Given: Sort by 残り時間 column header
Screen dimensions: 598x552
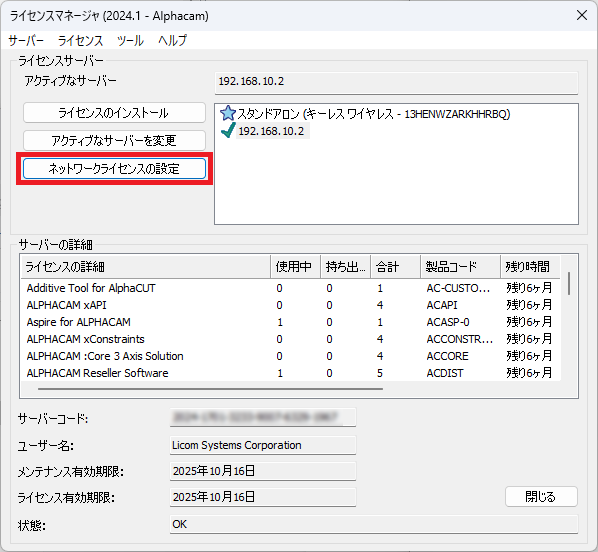Looking at the screenshot, I should pyautogui.click(x=530, y=267).
